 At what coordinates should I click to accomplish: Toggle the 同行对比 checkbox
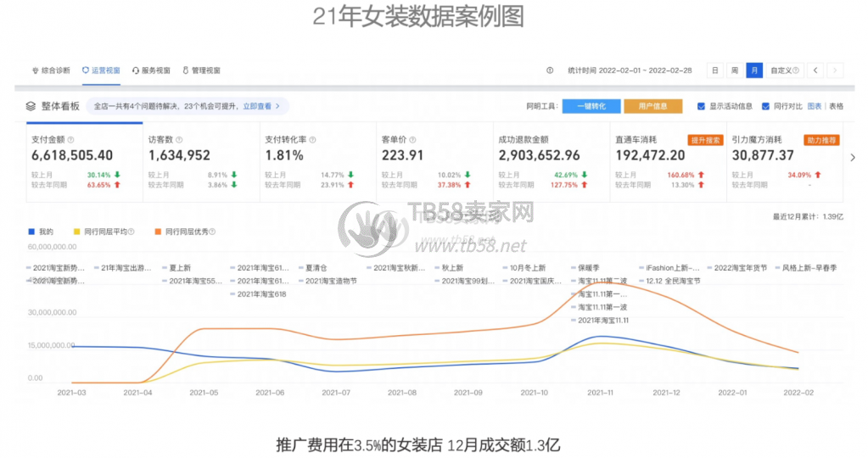point(765,106)
